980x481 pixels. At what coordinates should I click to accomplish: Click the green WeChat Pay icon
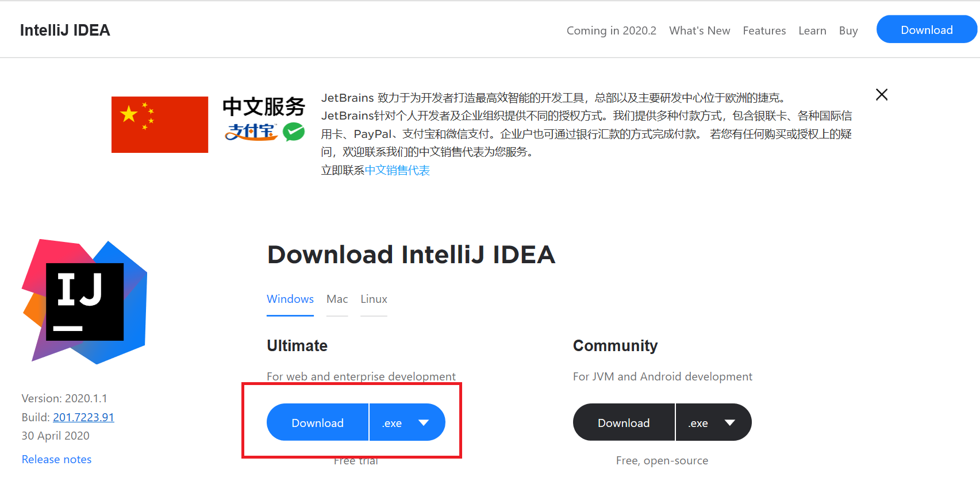pyautogui.click(x=294, y=132)
